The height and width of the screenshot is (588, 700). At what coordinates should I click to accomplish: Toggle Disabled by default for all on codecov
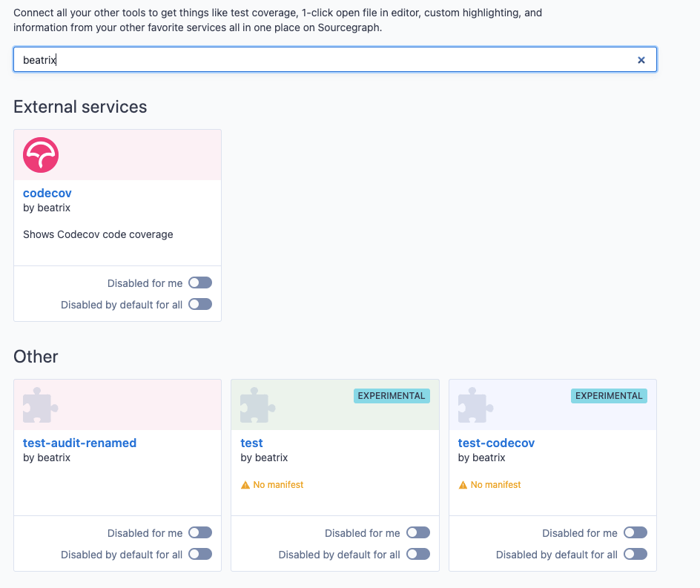(x=200, y=304)
